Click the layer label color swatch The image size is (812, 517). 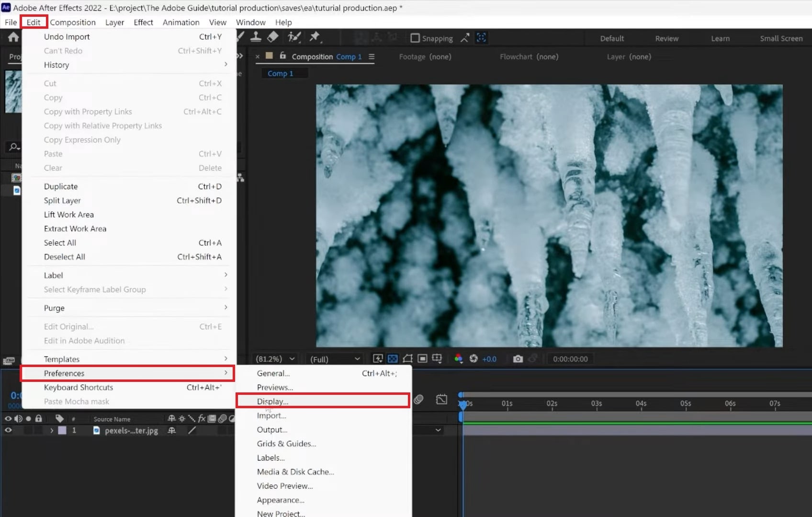(x=62, y=430)
